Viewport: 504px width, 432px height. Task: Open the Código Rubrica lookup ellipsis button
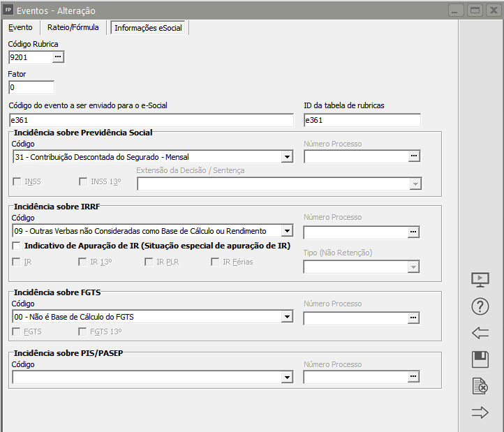coord(58,57)
